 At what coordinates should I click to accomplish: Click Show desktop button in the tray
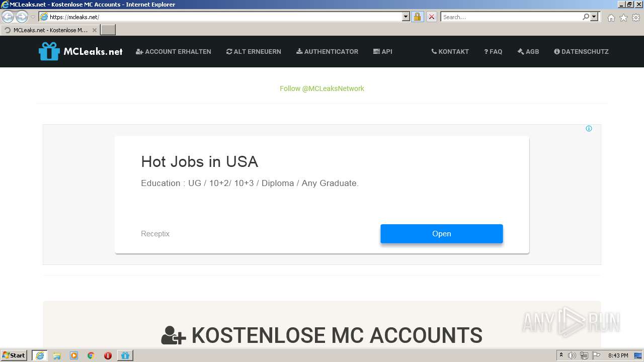pyautogui.click(x=638, y=355)
